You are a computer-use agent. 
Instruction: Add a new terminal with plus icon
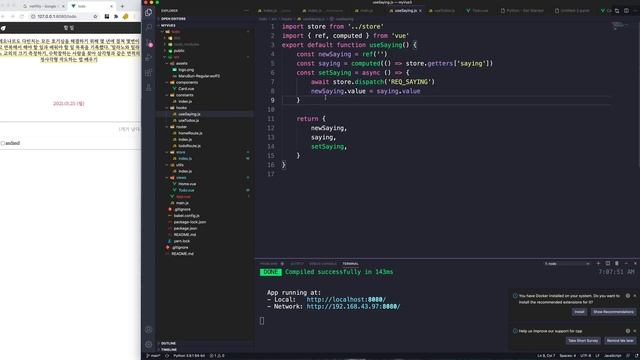598,264
